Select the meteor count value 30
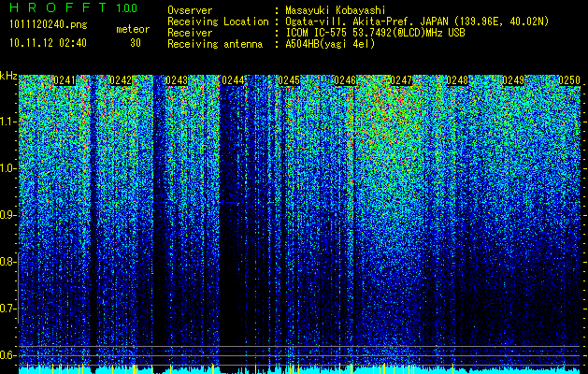Screen dimensions: 588x374 (136, 43)
